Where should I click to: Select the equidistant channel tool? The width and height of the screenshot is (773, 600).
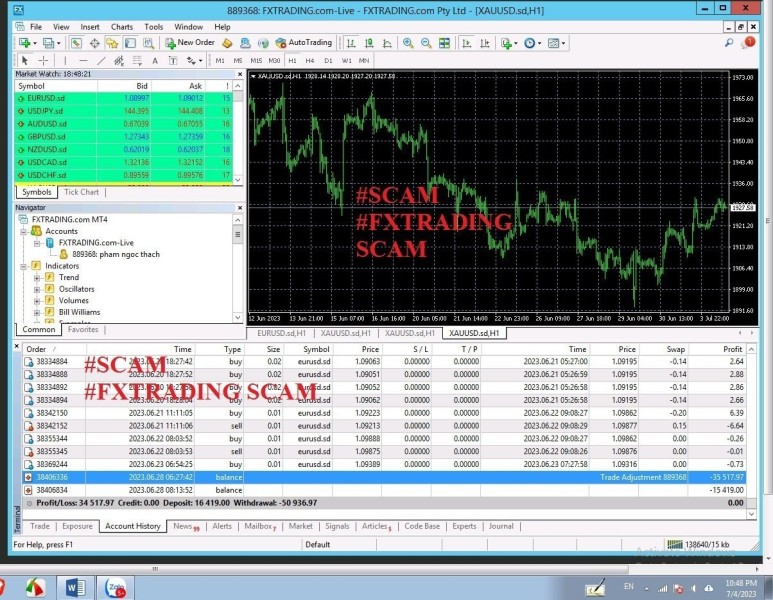coord(119,60)
